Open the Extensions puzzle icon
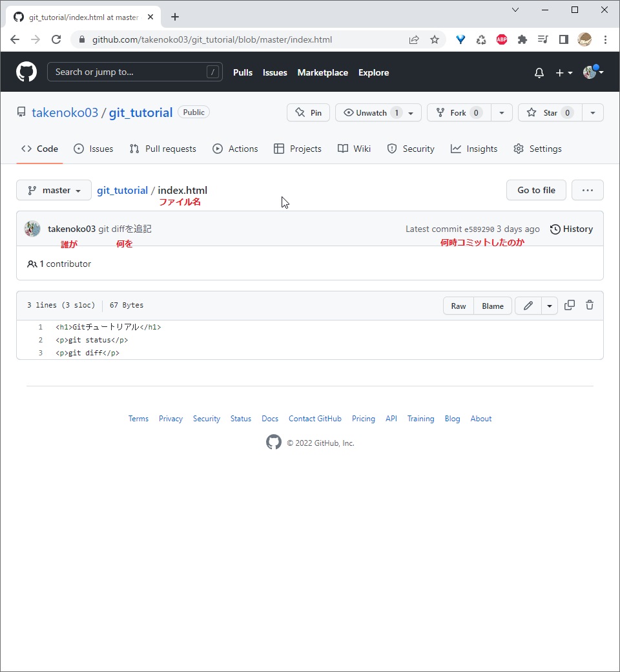 [522, 40]
